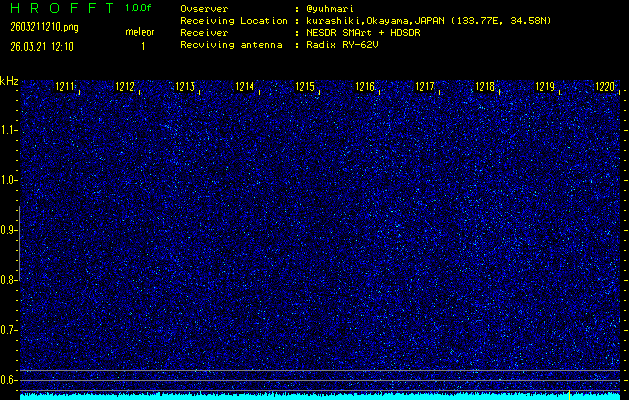
Task: Click the gray vertical bar on frequency axis
Action: click(19, 244)
